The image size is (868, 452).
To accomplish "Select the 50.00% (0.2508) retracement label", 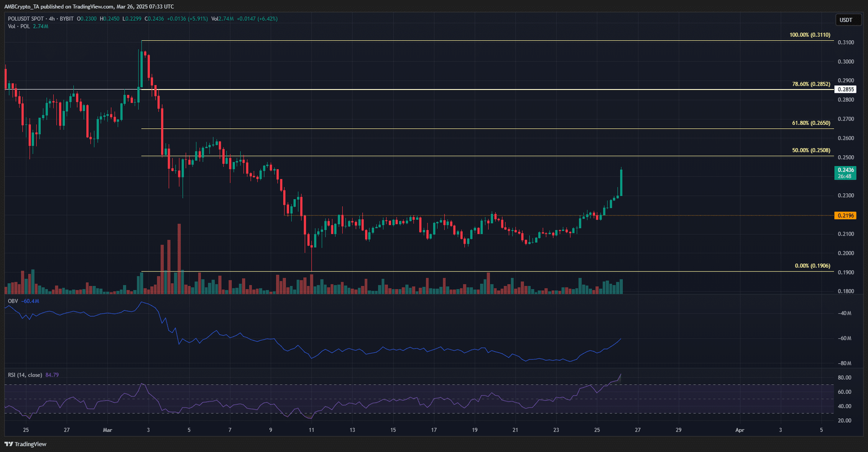I will pyautogui.click(x=810, y=150).
